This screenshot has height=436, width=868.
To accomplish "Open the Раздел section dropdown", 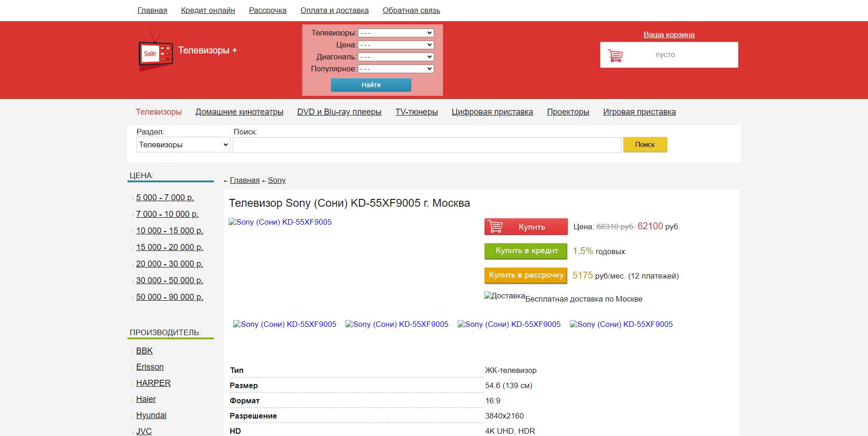I will (x=184, y=145).
